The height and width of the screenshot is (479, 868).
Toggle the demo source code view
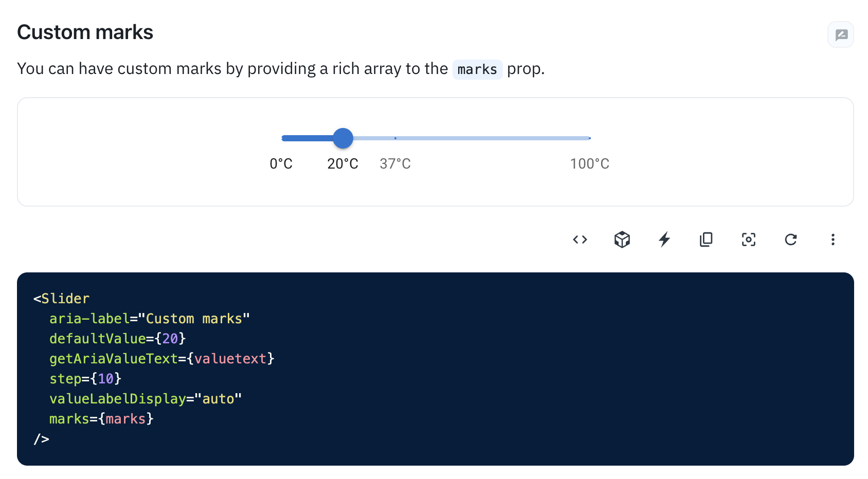coord(580,239)
